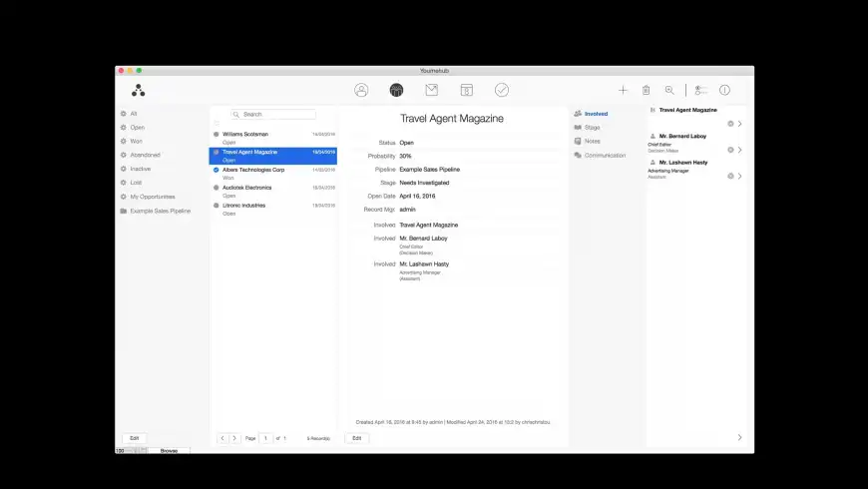Click the Pipeline value Example Sales Pipeline
Viewport: 868px width, 489px height.
click(x=430, y=170)
